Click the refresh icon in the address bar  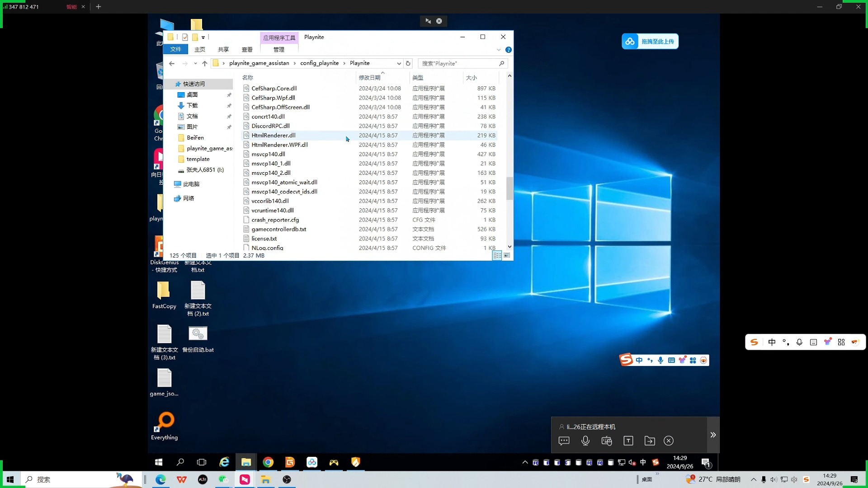click(408, 63)
